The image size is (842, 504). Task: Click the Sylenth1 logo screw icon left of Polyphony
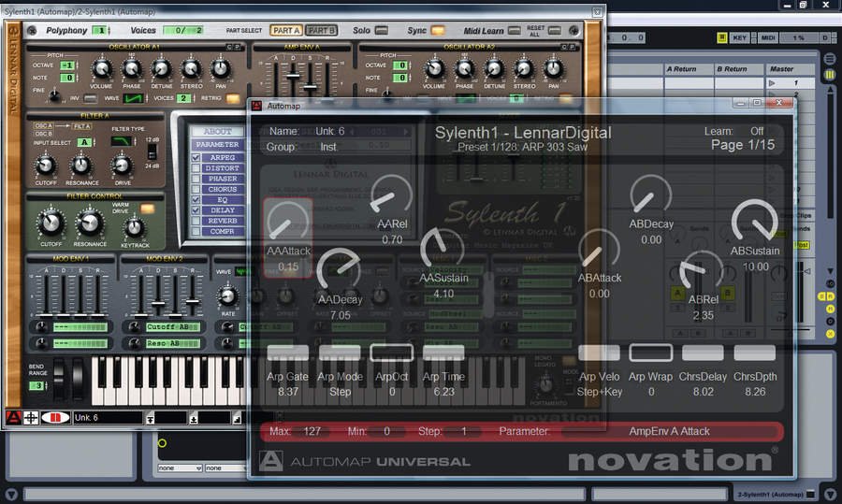point(32,31)
